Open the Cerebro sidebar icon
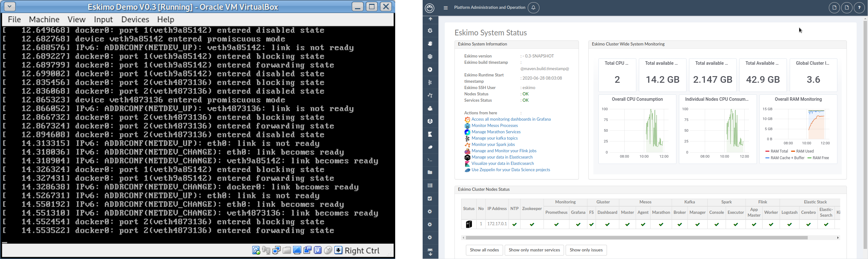This screenshot has width=868, height=259. tap(430, 121)
